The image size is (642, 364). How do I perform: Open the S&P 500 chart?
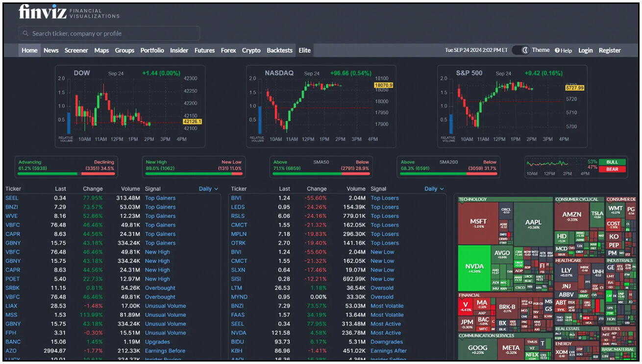(512, 106)
